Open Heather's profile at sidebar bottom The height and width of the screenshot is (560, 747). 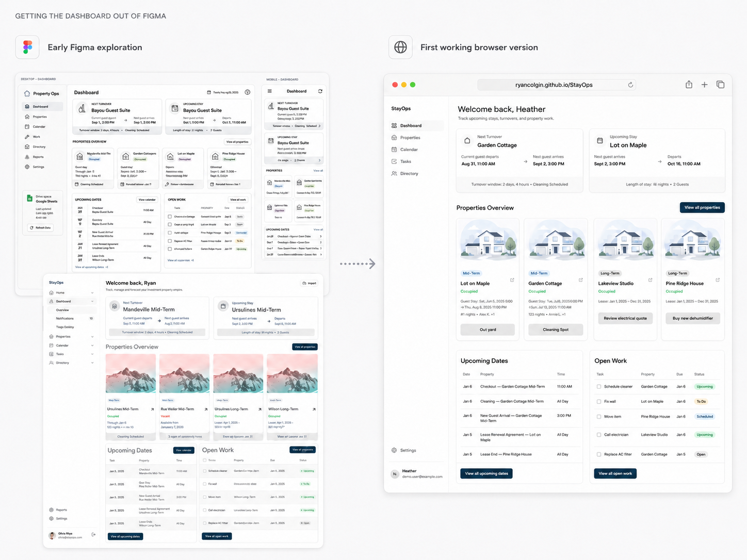coord(417,473)
